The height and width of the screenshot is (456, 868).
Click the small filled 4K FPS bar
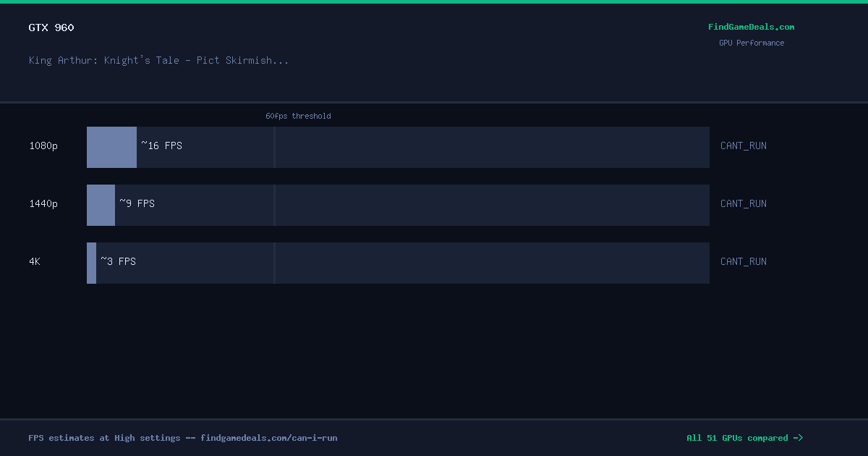tap(91, 263)
